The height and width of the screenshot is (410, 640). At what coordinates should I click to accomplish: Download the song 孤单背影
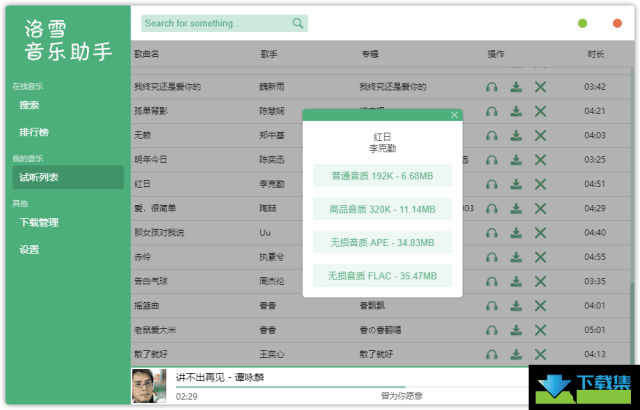point(516,111)
